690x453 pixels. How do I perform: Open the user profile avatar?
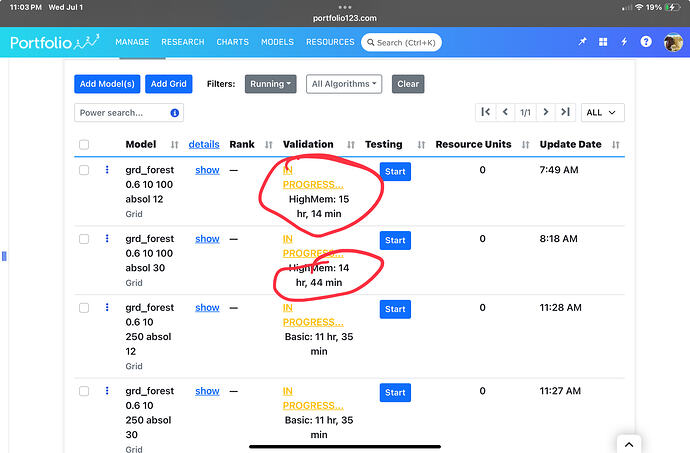673,42
